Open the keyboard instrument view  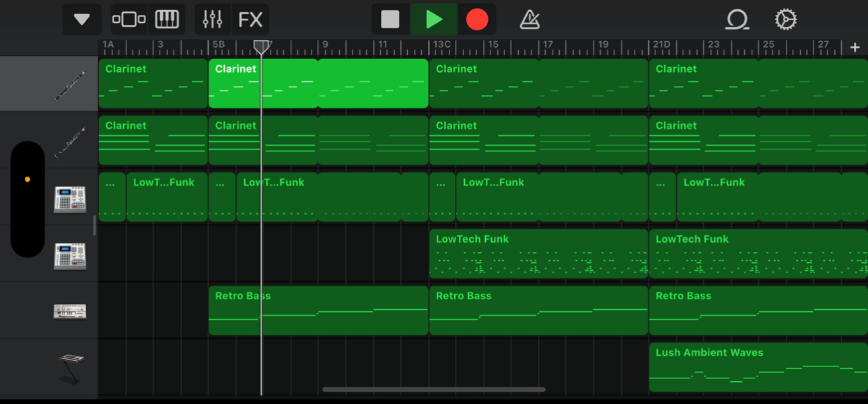pos(167,19)
